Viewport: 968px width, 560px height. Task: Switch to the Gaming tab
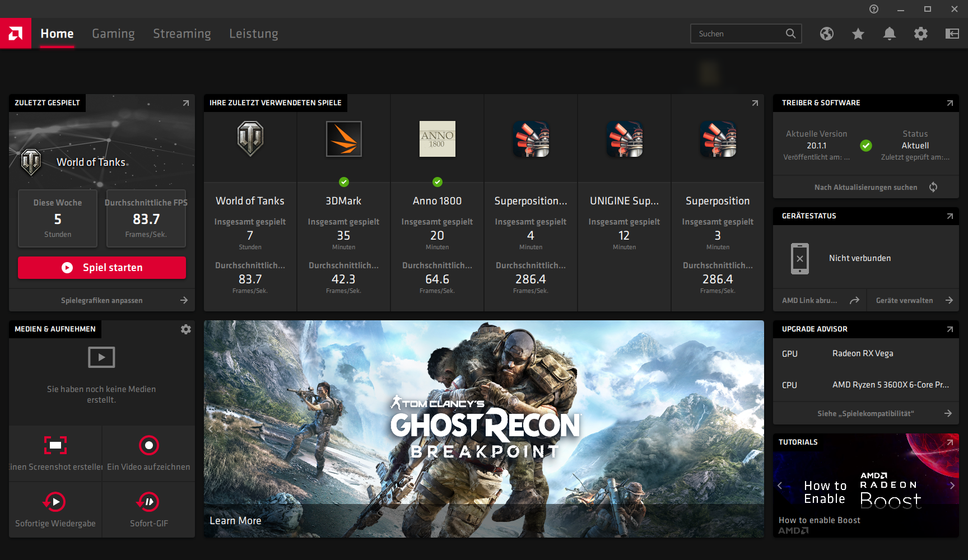(113, 34)
